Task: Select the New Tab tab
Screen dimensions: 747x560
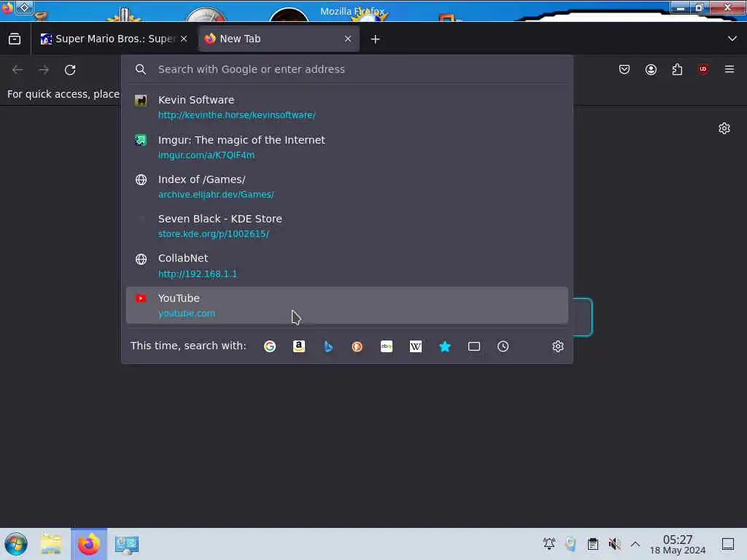Action: (278, 39)
